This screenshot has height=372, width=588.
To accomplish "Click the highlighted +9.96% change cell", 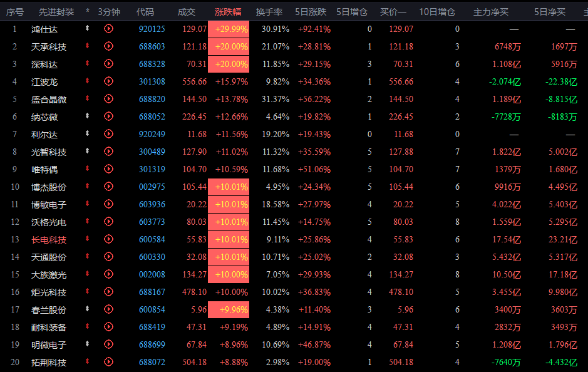I will [x=229, y=310].
